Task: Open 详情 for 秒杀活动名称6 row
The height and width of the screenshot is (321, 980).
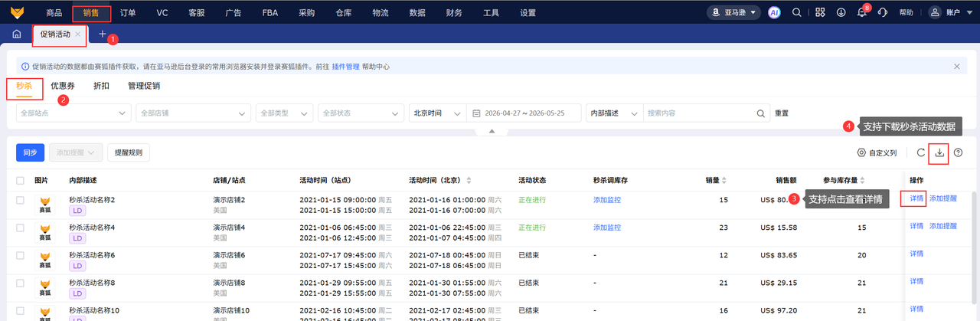Action: 916,254
